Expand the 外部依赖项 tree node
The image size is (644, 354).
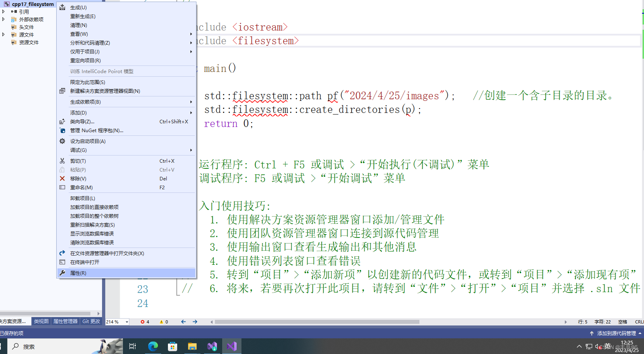4,19
